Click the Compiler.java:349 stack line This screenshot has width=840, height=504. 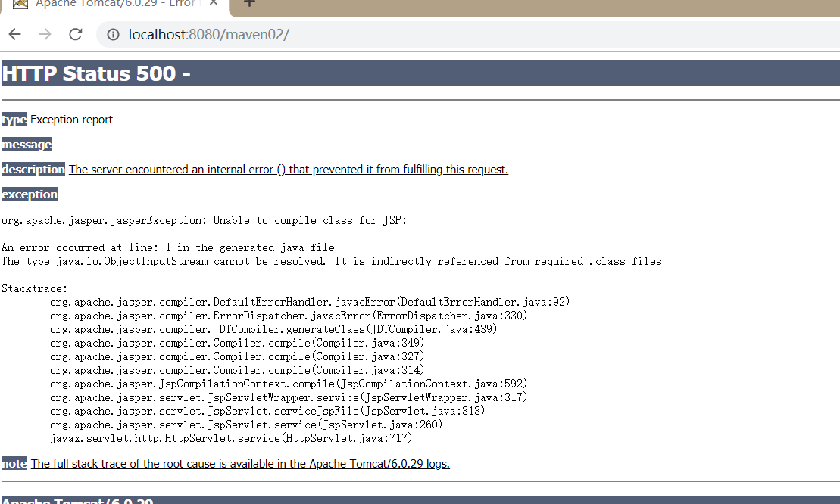point(237,343)
